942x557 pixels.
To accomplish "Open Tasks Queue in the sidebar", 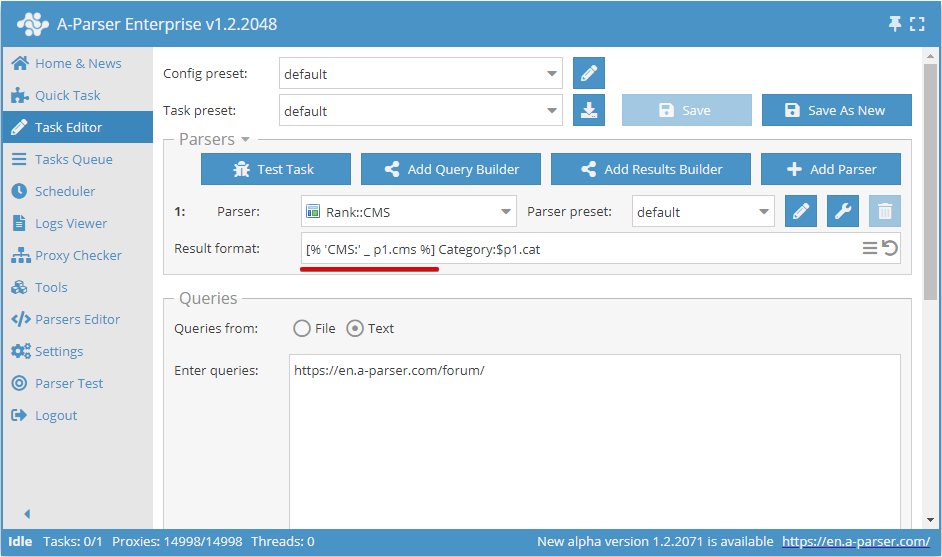I will (x=73, y=159).
